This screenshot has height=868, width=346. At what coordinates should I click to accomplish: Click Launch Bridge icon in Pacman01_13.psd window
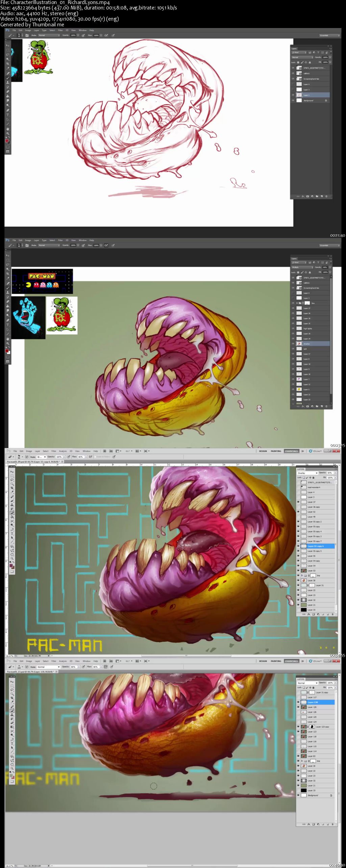105,661
